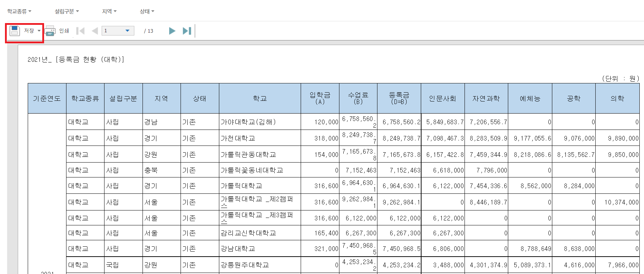The height and width of the screenshot is (274, 644).
Task: Click the / 13 total pages label
Action: [149, 31]
